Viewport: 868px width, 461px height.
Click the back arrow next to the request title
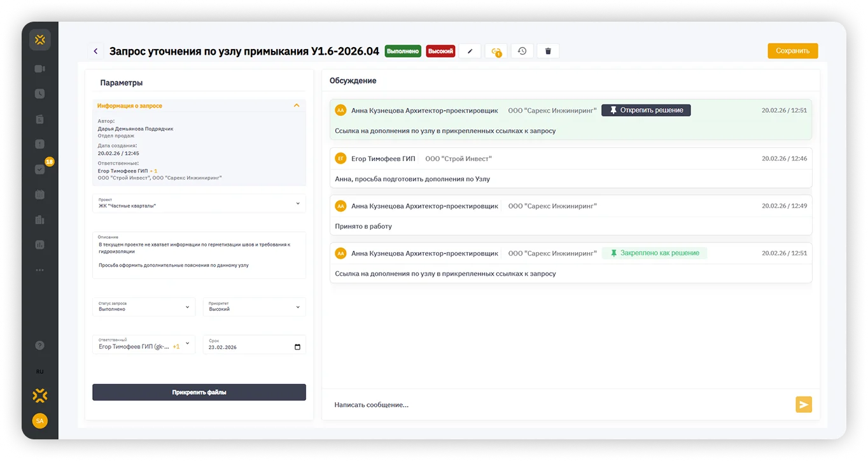click(x=95, y=51)
